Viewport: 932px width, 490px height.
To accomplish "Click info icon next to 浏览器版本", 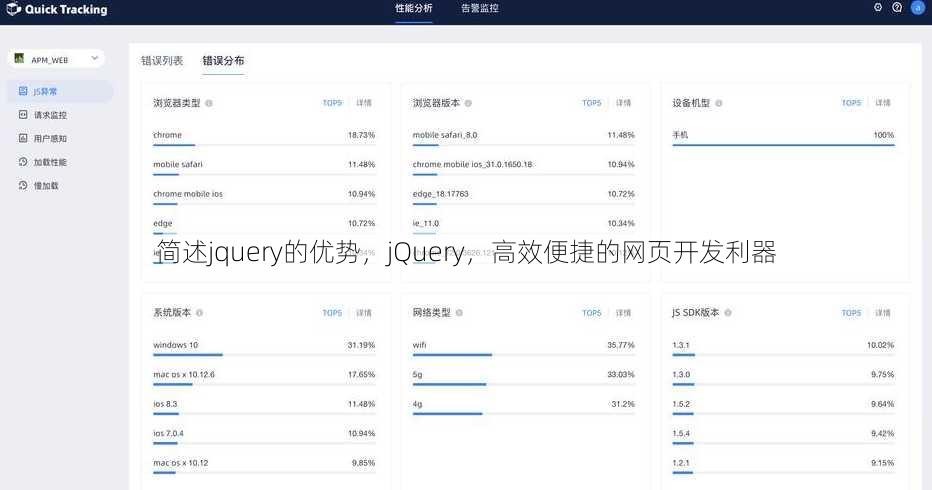I will coord(468,103).
